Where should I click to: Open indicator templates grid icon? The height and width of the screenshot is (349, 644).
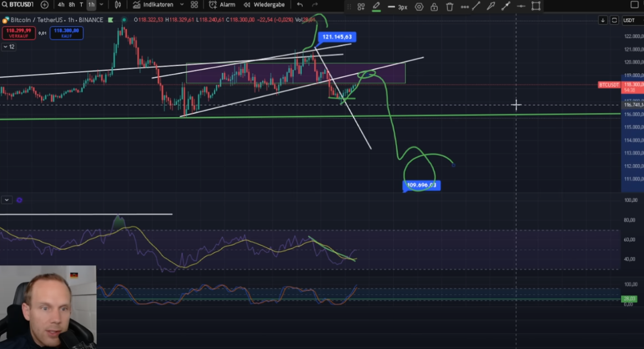(194, 5)
